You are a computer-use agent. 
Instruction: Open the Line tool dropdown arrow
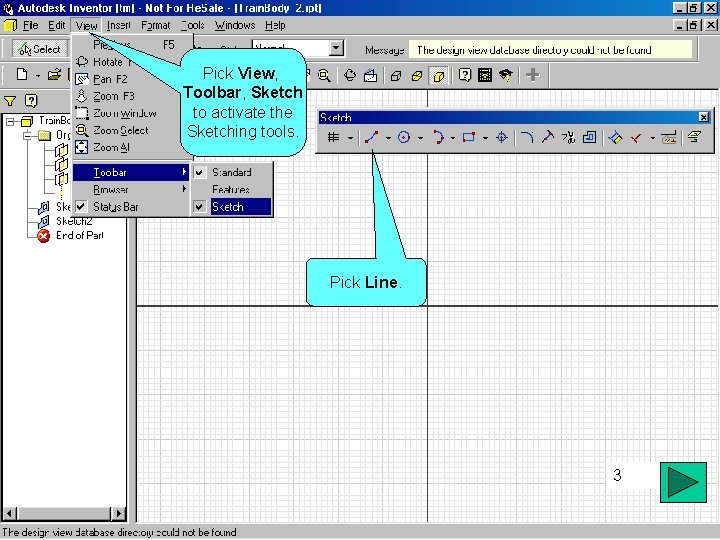388,137
